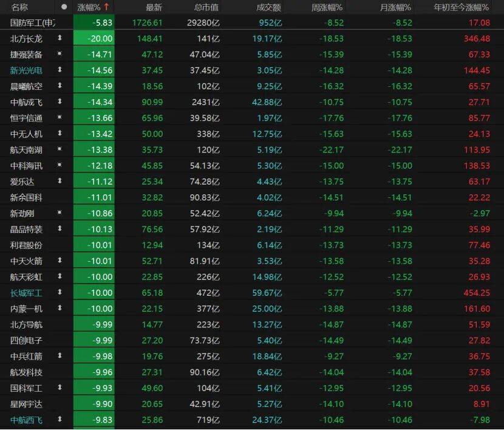This screenshot has width=504, height=430.
Task: Click the marker icon beside 中无人机
Action: coord(60,133)
